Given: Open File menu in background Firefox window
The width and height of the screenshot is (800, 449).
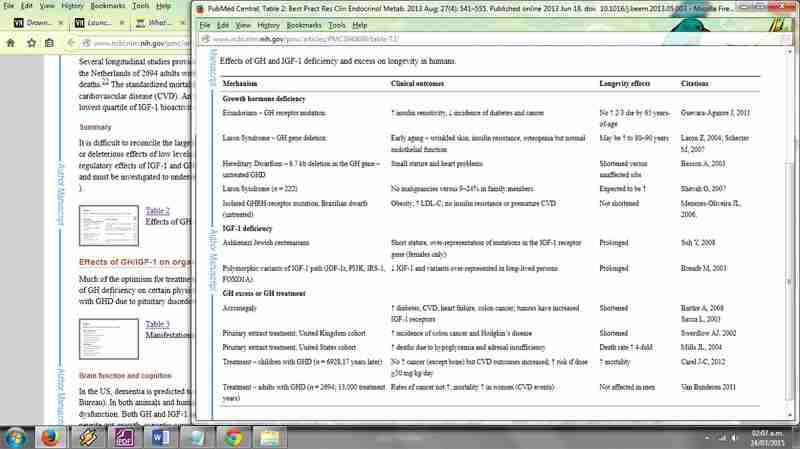Looking at the screenshot, I should [x=9, y=6].
